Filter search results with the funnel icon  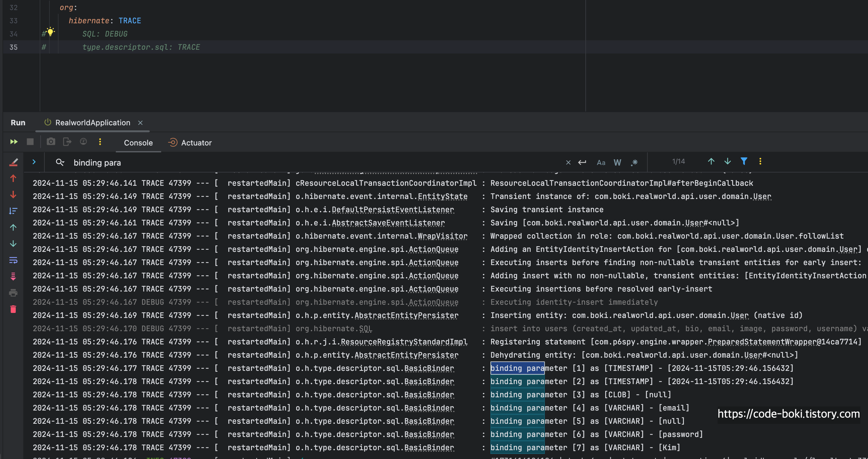(744, 161)
